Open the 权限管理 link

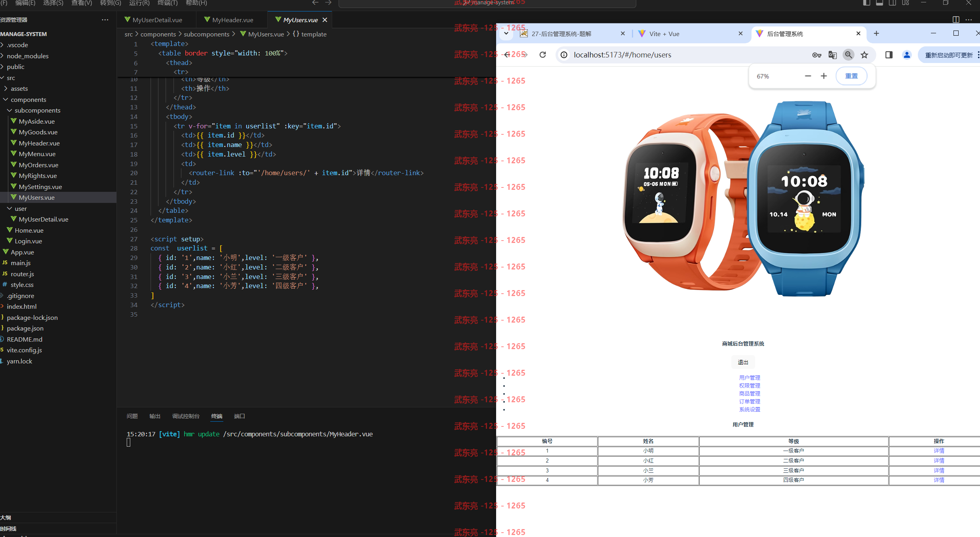click(750, 386)
